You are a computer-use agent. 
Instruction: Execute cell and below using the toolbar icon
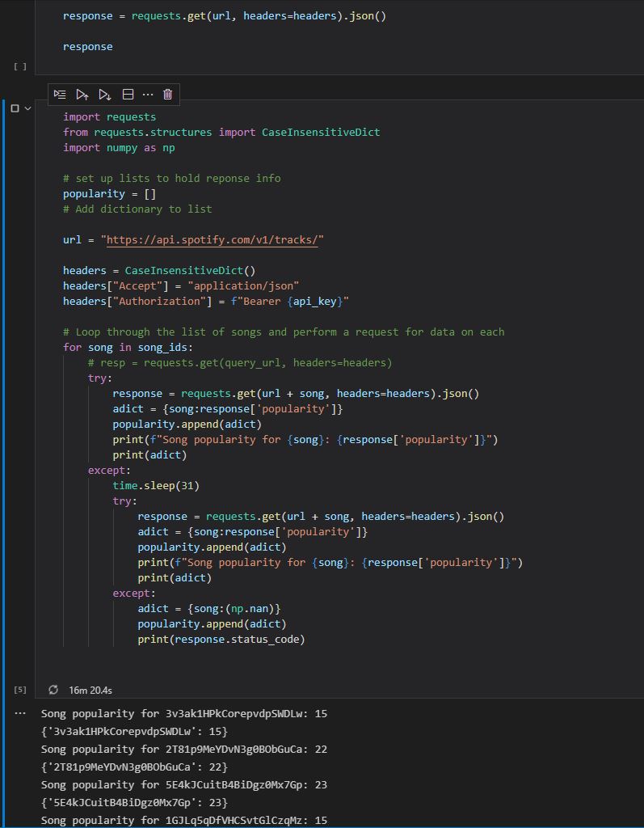click(x=104, y=95)
